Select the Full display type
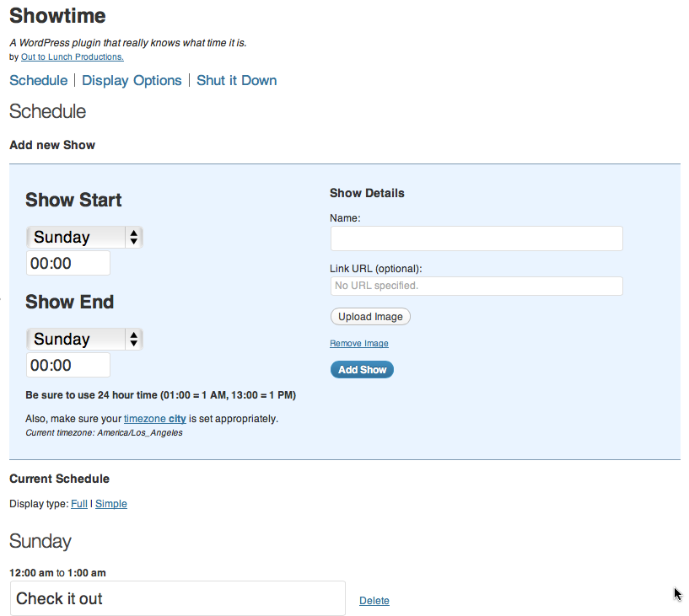The height and width of the screenshot is (616, 689). (79, 504)
